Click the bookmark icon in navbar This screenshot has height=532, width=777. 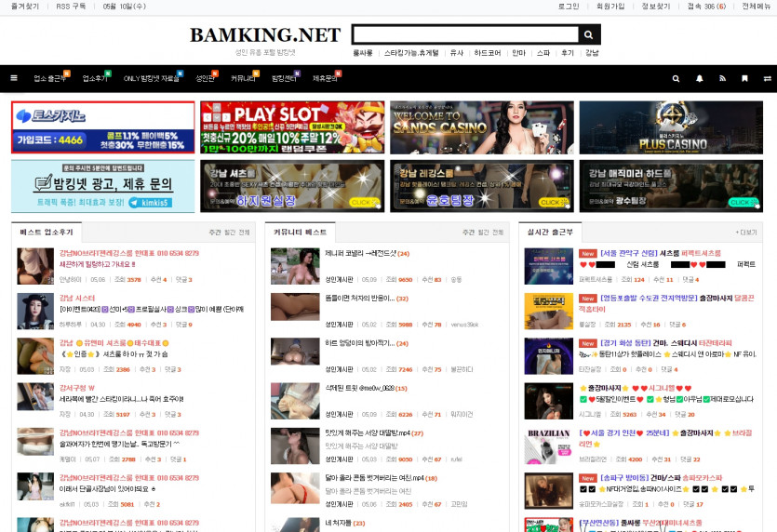tap(746, 78)
